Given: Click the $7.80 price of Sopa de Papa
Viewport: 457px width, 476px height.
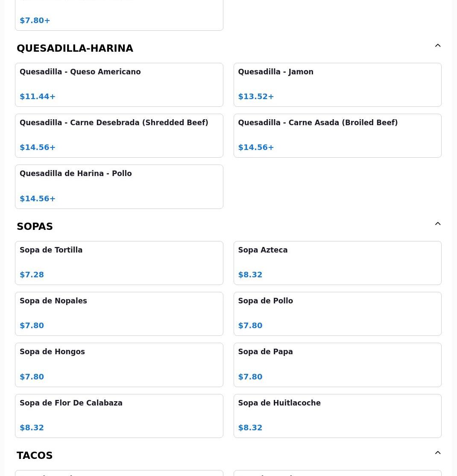Looking at the screenshot, I should coord(250,377).
